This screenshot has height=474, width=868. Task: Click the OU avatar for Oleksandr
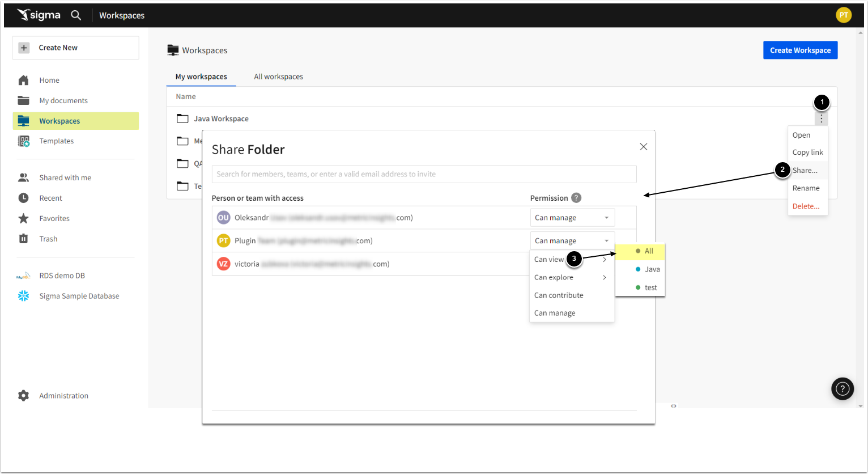point(223,218)
